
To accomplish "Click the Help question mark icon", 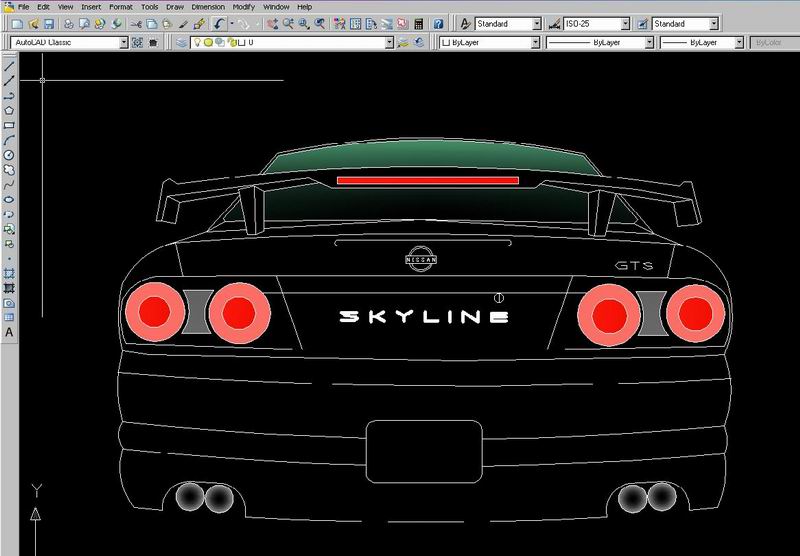I will pos(438,22).
